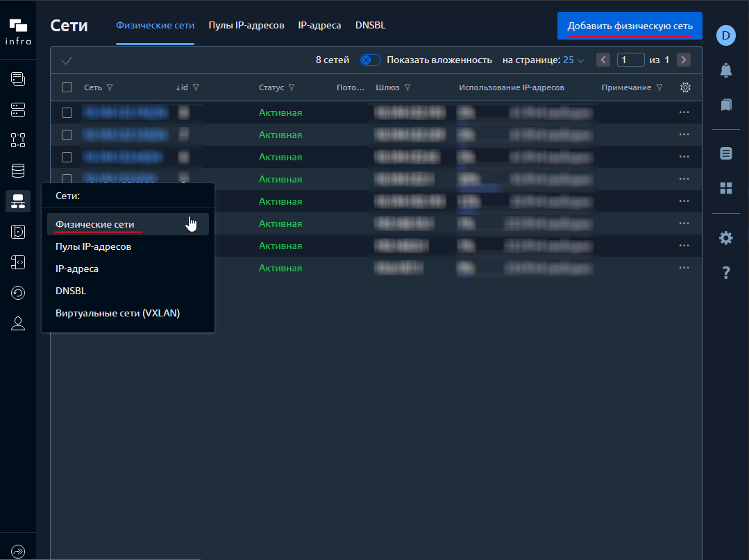
Task: Toggle Показать вложенность switch
Action: (x=370, y=60)
